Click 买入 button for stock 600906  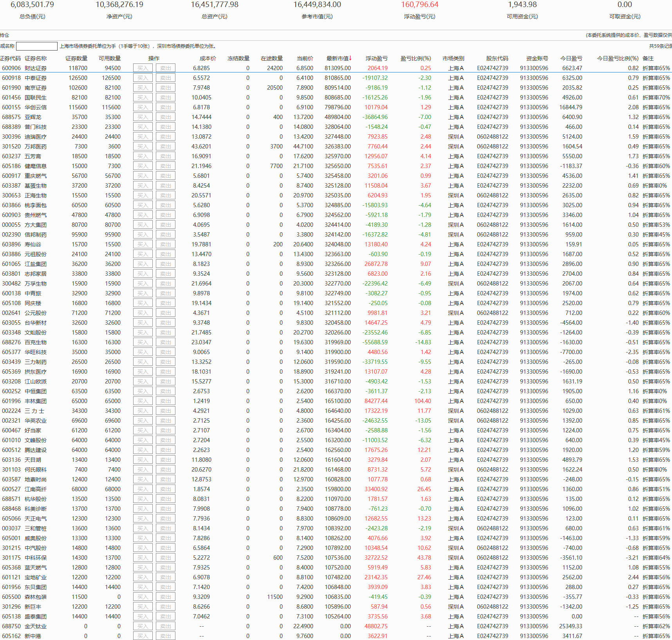click(143, 68)
